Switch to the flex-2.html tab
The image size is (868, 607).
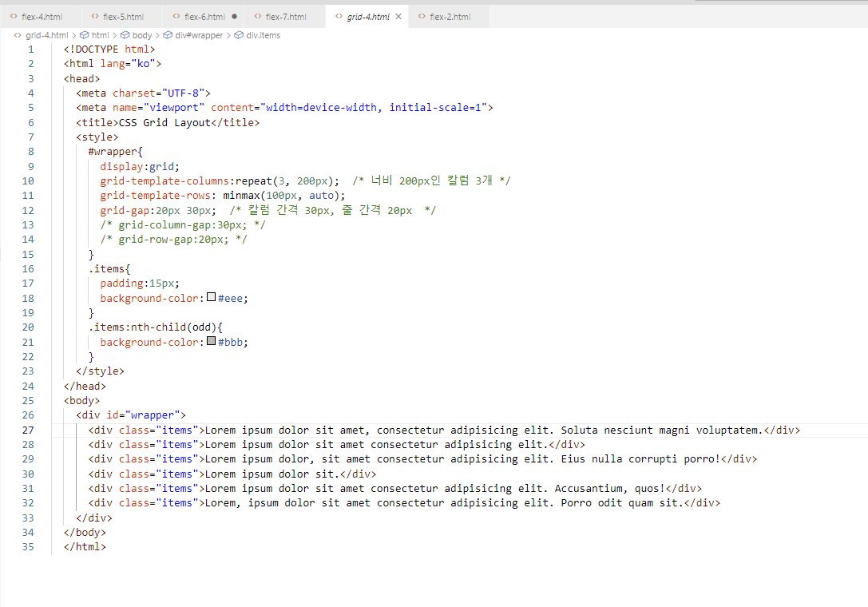coord(450,17)
